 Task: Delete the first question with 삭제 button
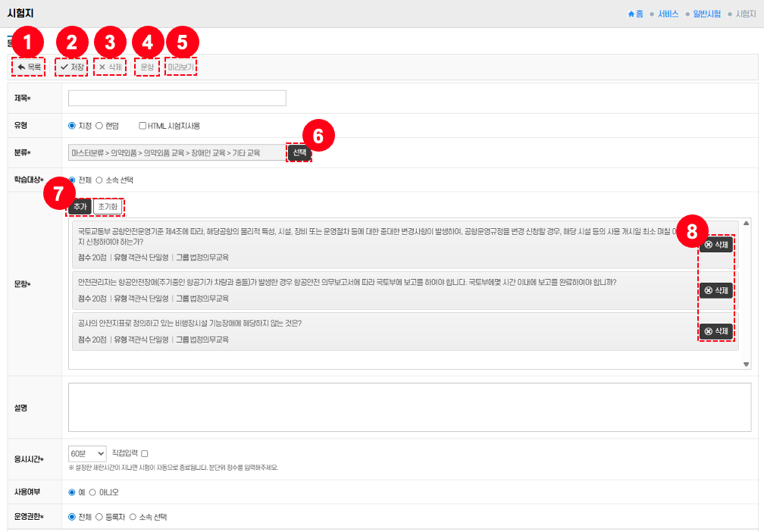[716, 245]
